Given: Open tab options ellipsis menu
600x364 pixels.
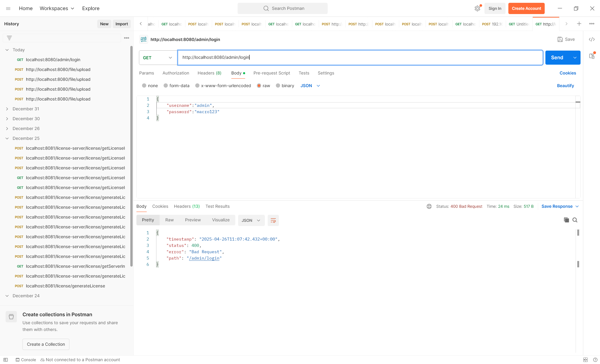Looking at the screenshot, I should [x=592, y=24].
